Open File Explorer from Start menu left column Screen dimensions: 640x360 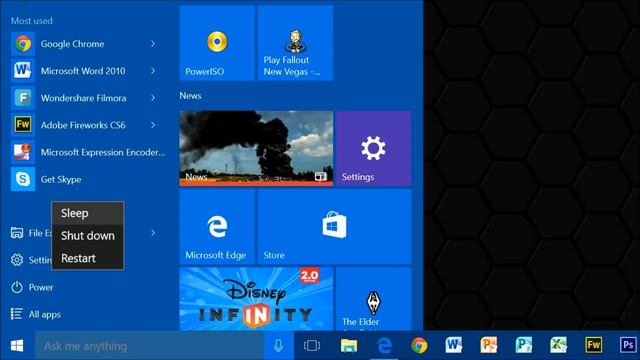(x=31, y=233)
